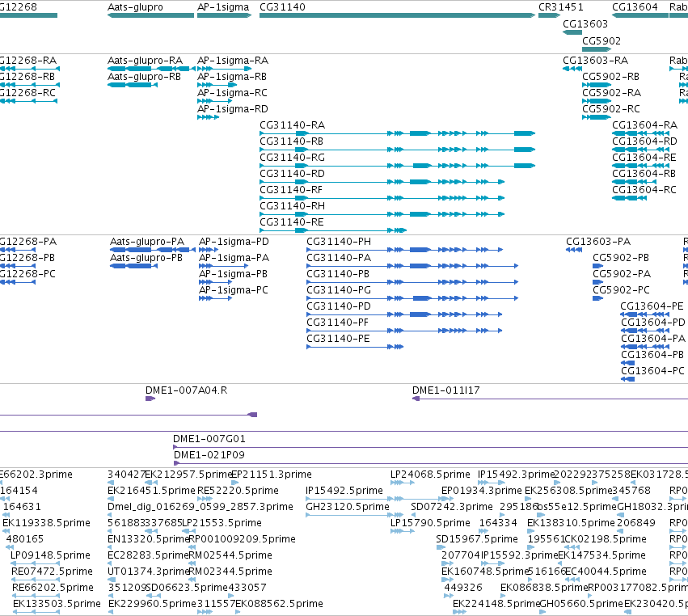Image resolution: width=688 pixels, height=616 pixels.
Task: Select EST label IP15492.5prime
Action: (344, 491)
